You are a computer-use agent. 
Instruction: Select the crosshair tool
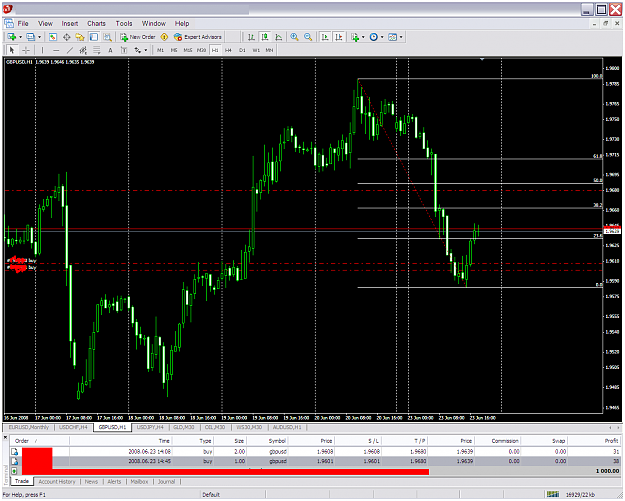(x=26, y=50)
